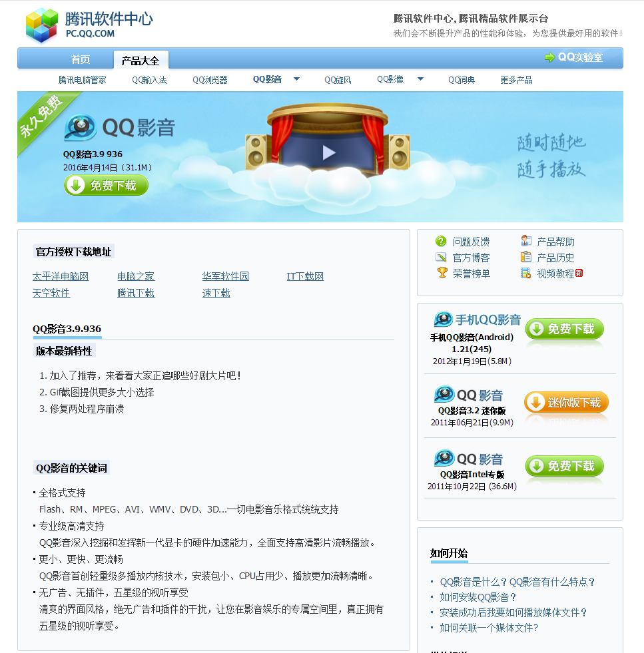Open 安装成功后我要如何播放媒体文件 link
Screen dimensions: 644x653
click(x=513, y=612)
